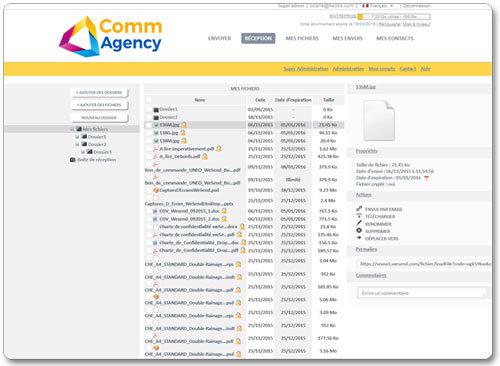Image resolution: width=500 pixels, height=366 pixels.
Task: Tick the checkbox beside CaptureDEcranWeSend.psd
Action: coord(149,190)
